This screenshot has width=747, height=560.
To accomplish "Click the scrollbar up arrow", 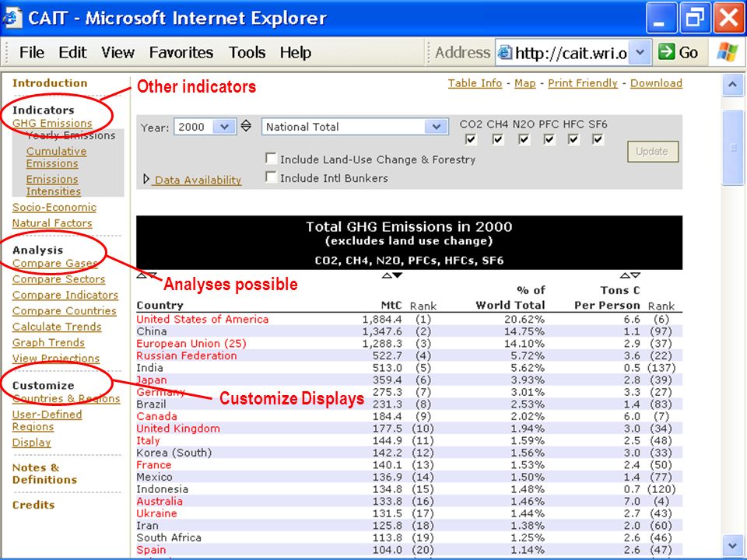I will (x=733, y=86).
